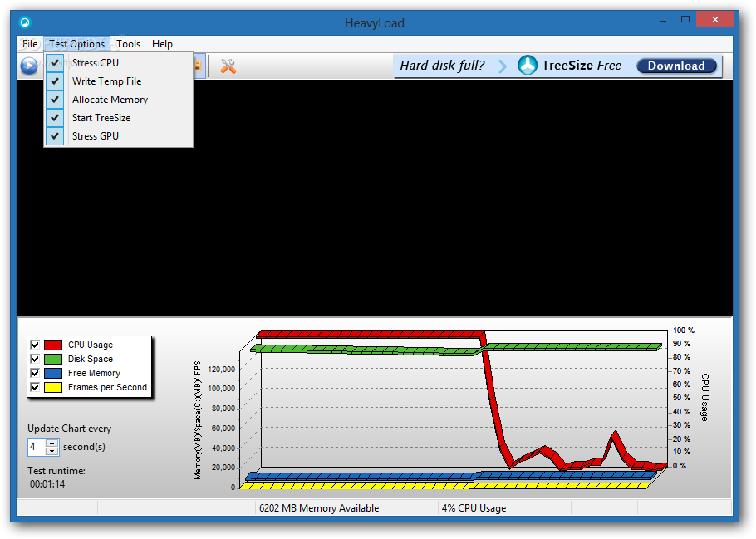756x539 pixels.
Task: Toggle the Write Temp File option
Action: point(119,81)
